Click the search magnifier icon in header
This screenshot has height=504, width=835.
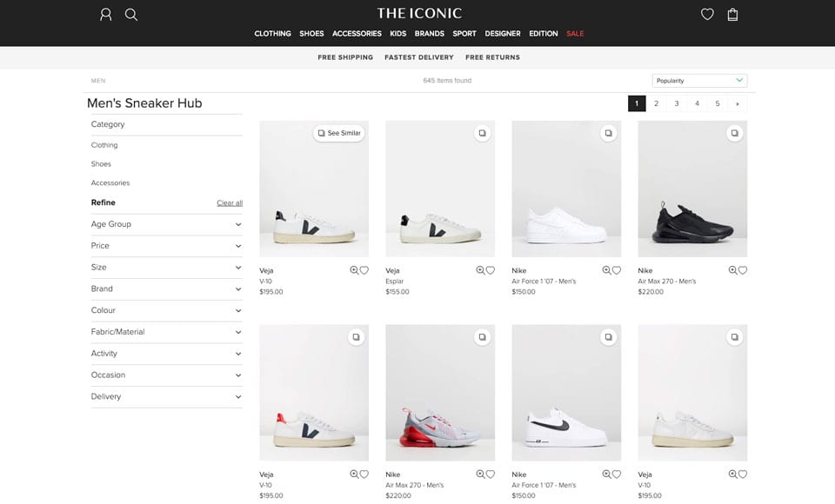click(x=131, y=15)
